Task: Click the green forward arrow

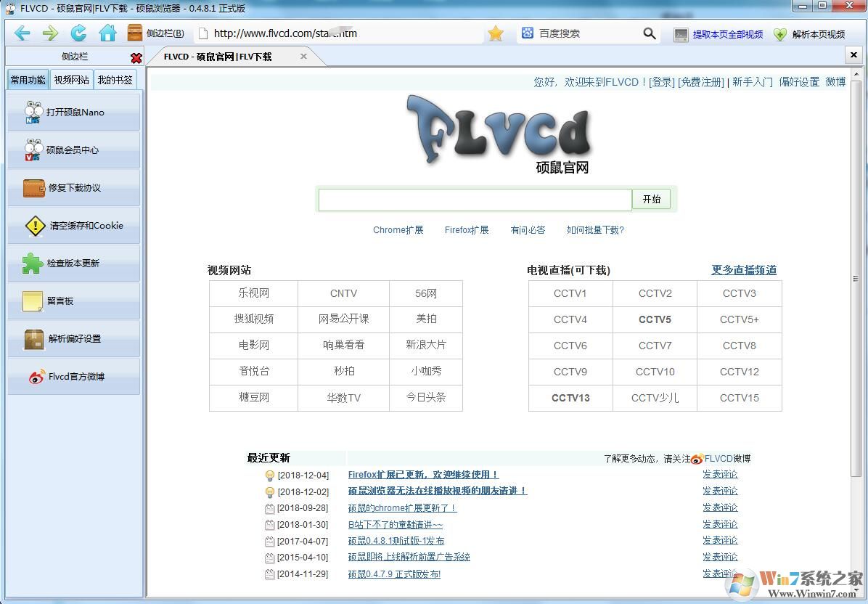Action: (x=50, y=33)
